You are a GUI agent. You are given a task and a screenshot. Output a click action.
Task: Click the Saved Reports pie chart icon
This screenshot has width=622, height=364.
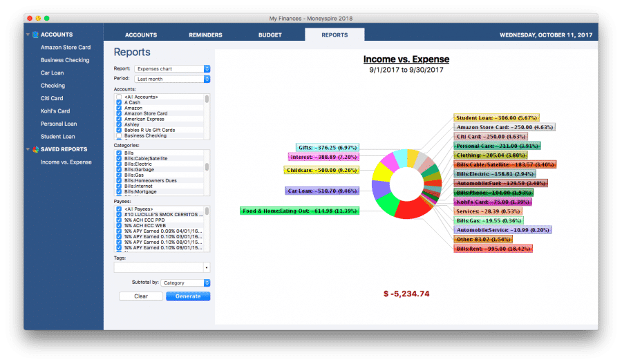coord(35,149)
